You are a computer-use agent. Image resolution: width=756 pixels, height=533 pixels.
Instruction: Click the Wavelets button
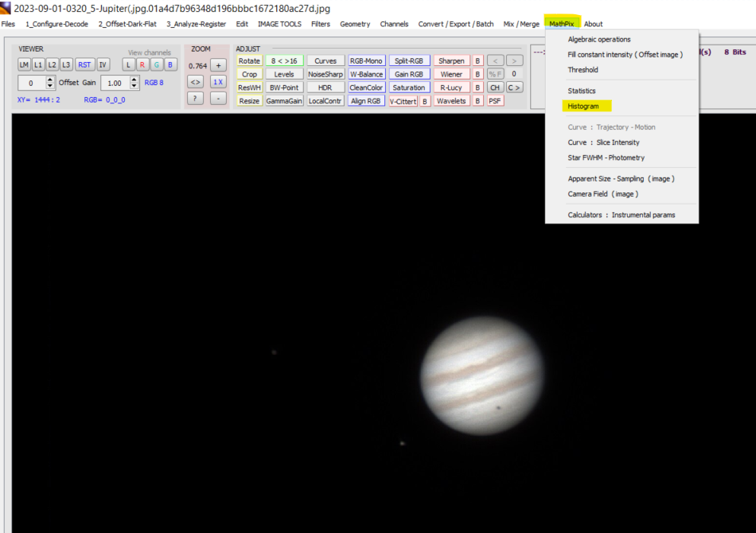[x=451, y=101]
